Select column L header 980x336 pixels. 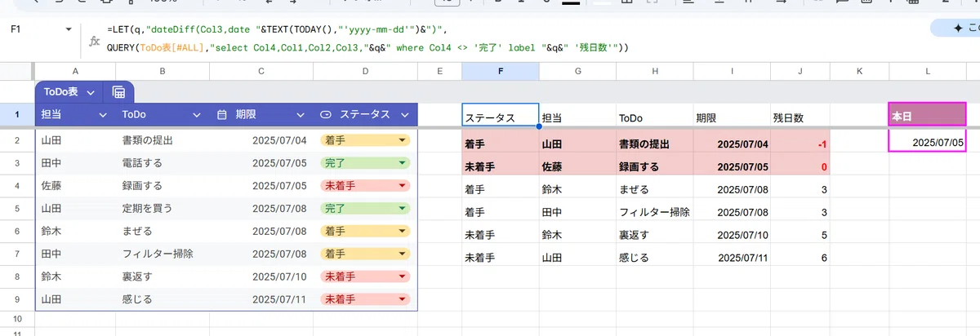click(928, 73)
